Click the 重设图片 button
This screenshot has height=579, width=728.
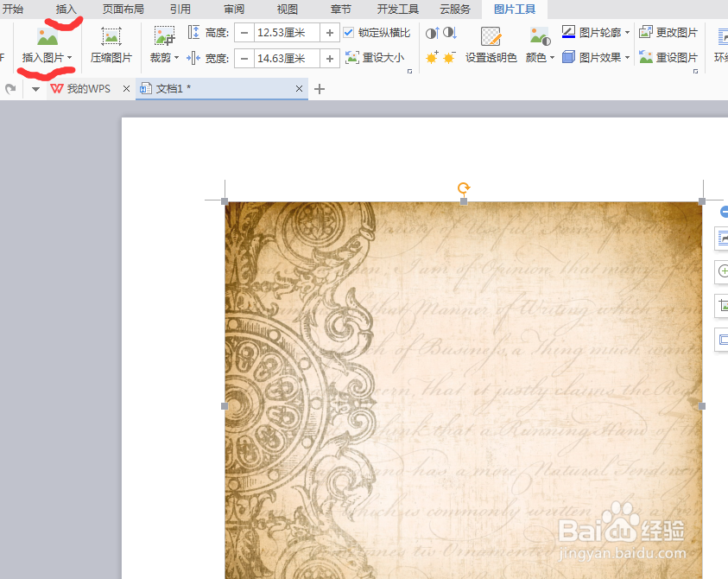pos(668,58)
